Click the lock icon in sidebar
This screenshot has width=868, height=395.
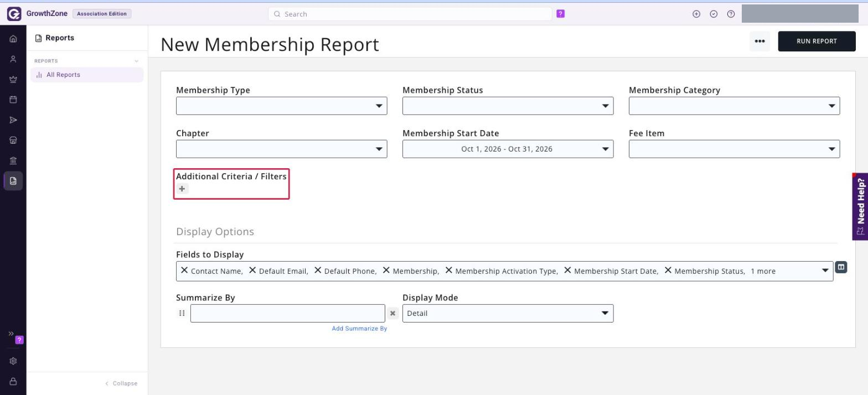tap(13, 382)
